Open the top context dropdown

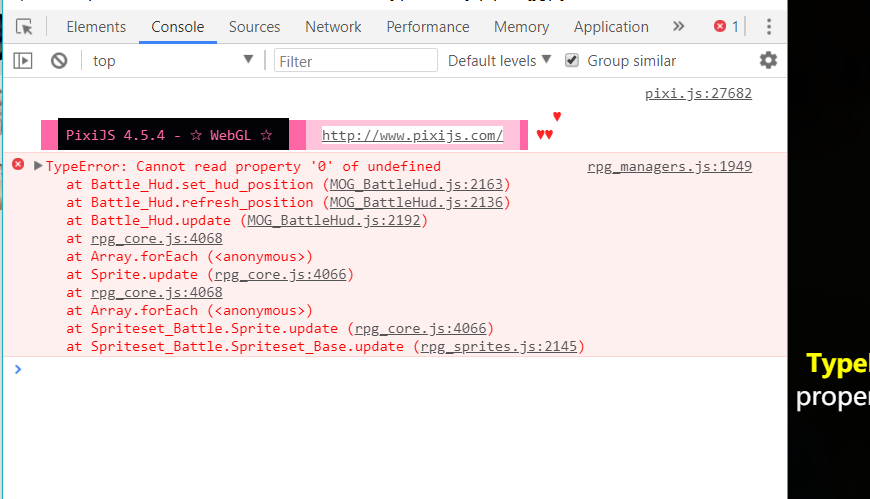pyautogui.click(x=173, y=61)
